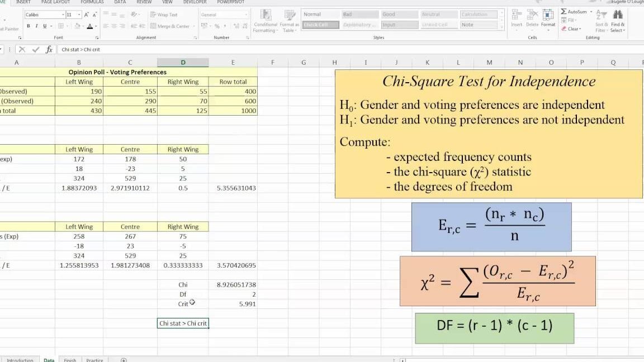Screen dimensions: 644x362
Task: Open the font size dropdown
Action: (78, 14)
